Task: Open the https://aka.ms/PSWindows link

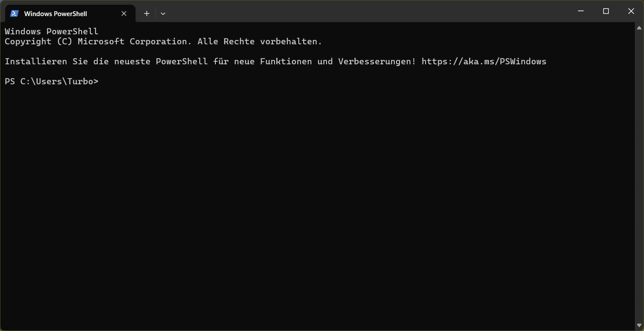Action: [483, 61]
